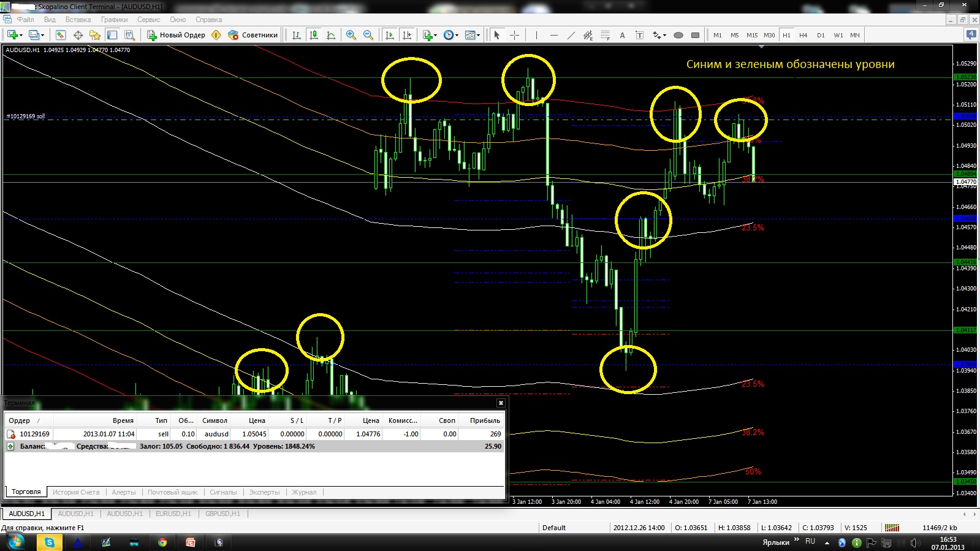Viewport: 980px width, 551px height.
Task: Expand the profiles dropdown arrow
Action: (42, 36)
